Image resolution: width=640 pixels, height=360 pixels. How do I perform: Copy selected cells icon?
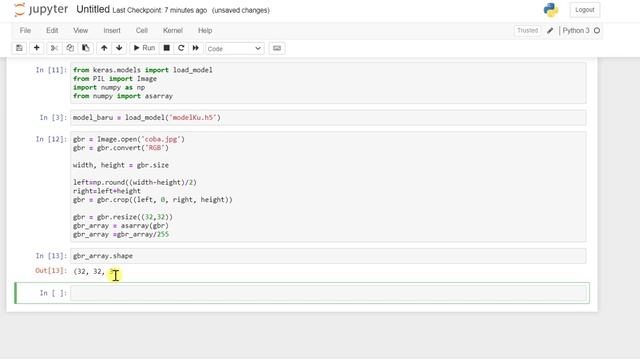[x=70, y=48]
